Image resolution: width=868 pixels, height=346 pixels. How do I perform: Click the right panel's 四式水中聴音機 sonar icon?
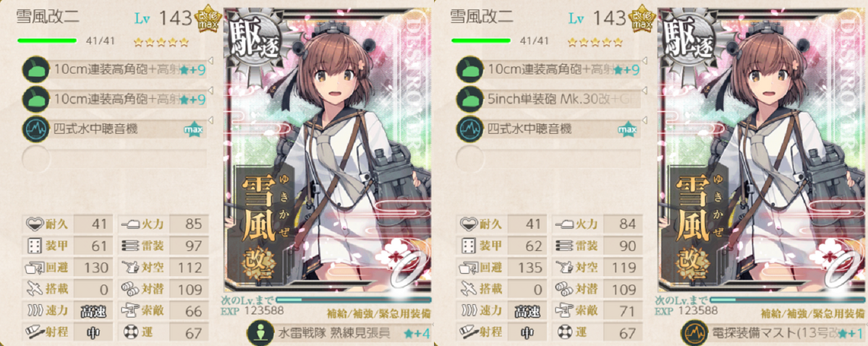[470, 129]
